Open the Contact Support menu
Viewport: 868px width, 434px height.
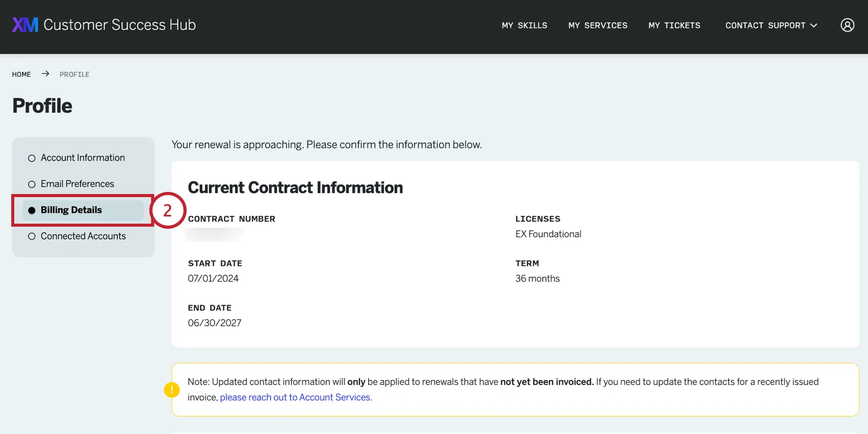click(x=765, y=26)
